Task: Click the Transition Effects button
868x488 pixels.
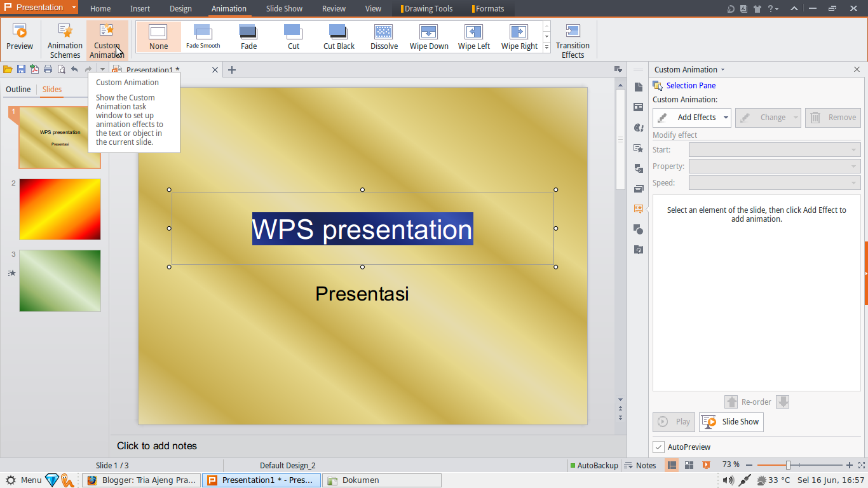Action: 573,39
